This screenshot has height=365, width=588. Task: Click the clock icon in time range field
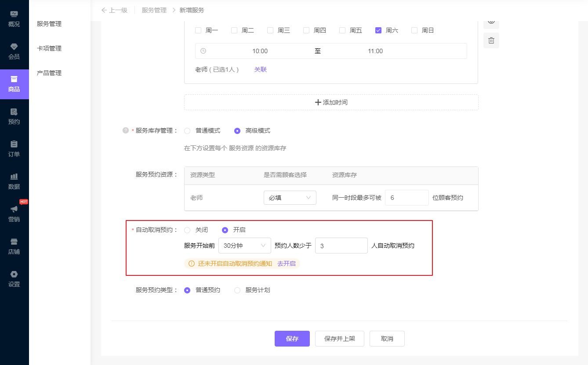coord(203,51)
